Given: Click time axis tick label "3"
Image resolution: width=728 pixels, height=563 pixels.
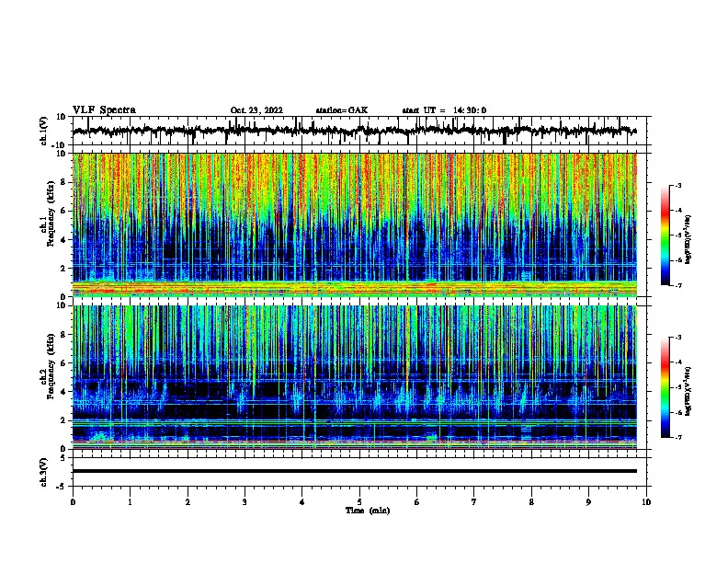Looking at the screenshot, I should 245,502.
